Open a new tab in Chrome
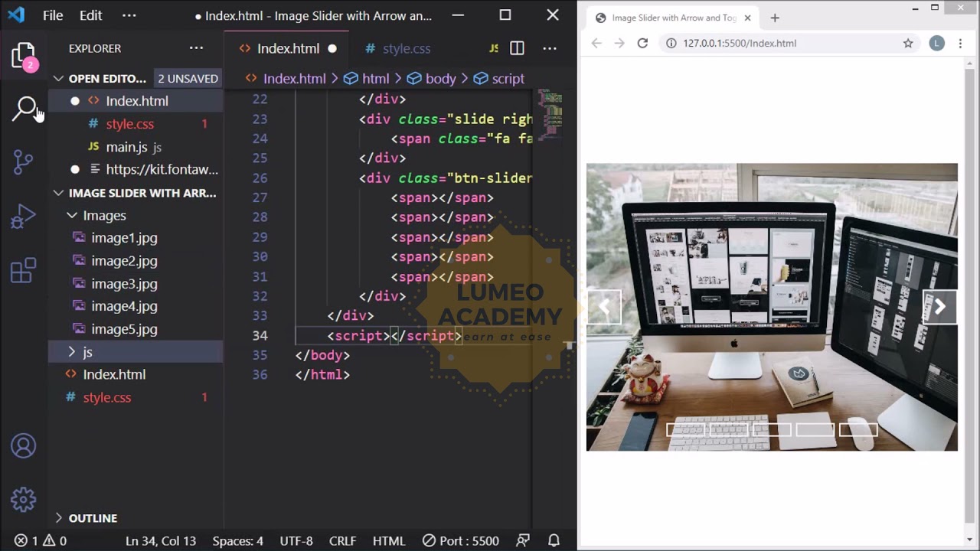Screen dimensions: 980x551 point(775,18)
